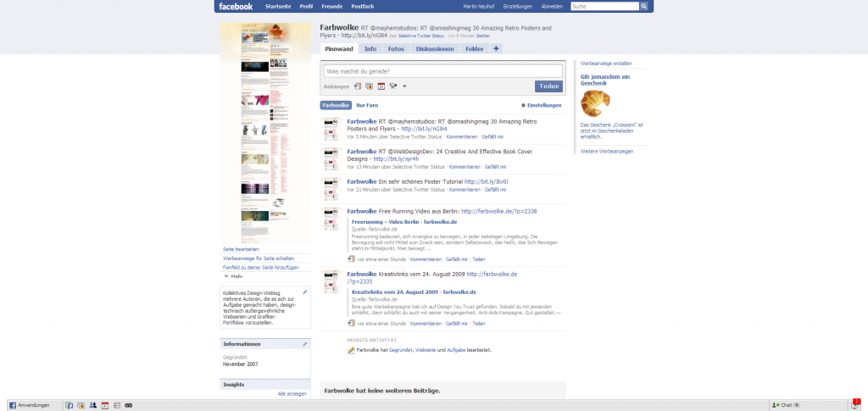Open Groups icon in bottom bar
The image size is (868, 411).
[93, 405]
